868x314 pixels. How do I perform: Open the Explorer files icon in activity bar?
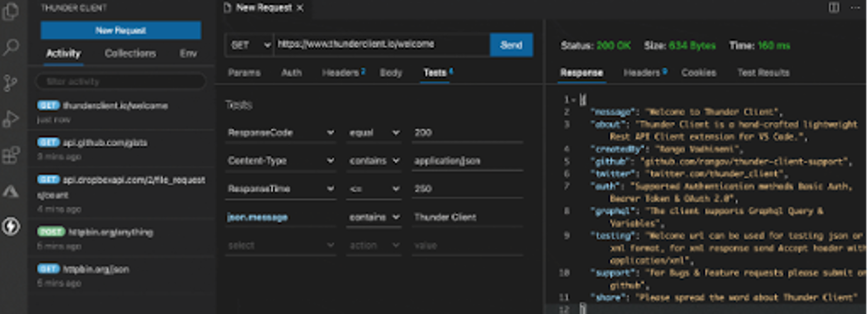[10, 11]
